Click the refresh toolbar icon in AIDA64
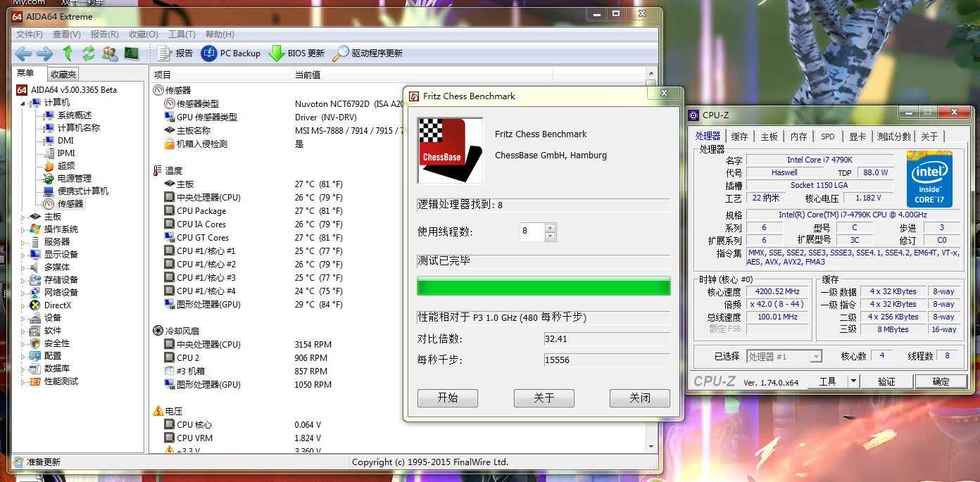This screenshot has height=482, width=980. (x=89, y=53)
